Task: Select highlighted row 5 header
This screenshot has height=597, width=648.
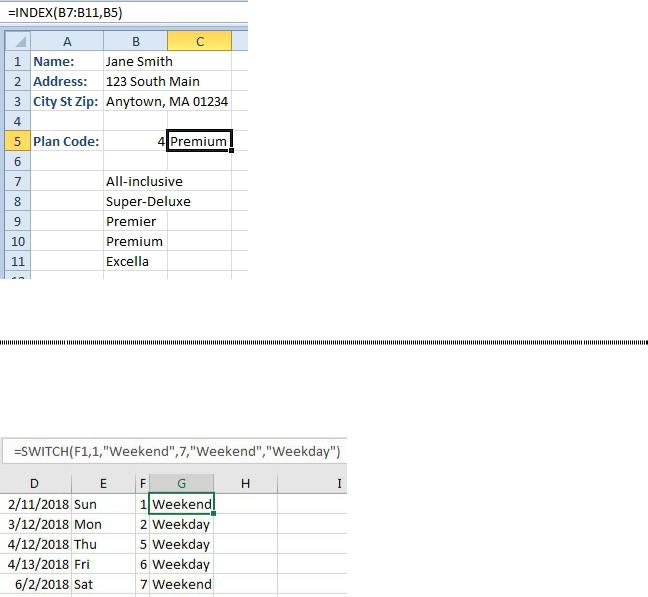Action: (17, 141)
